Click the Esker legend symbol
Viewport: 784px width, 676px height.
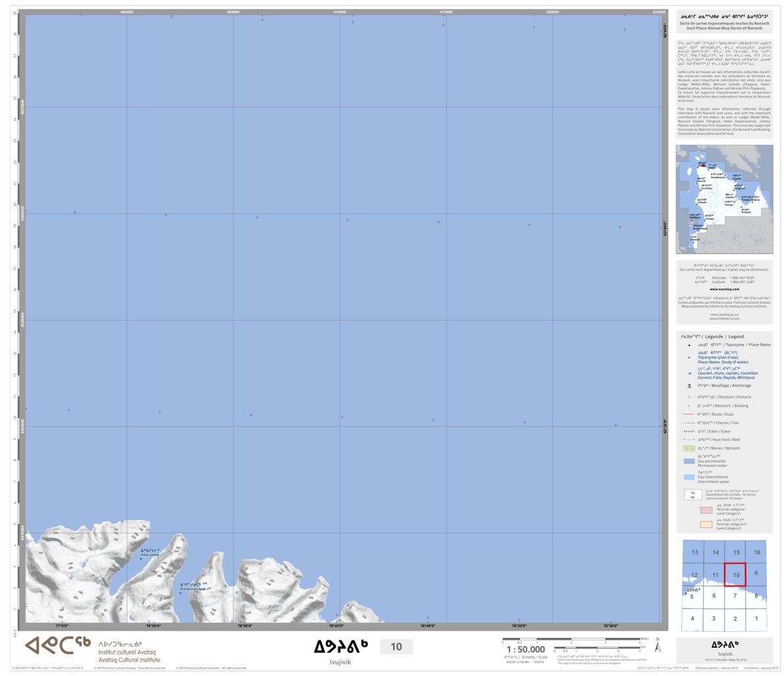[x=689, y=430]
